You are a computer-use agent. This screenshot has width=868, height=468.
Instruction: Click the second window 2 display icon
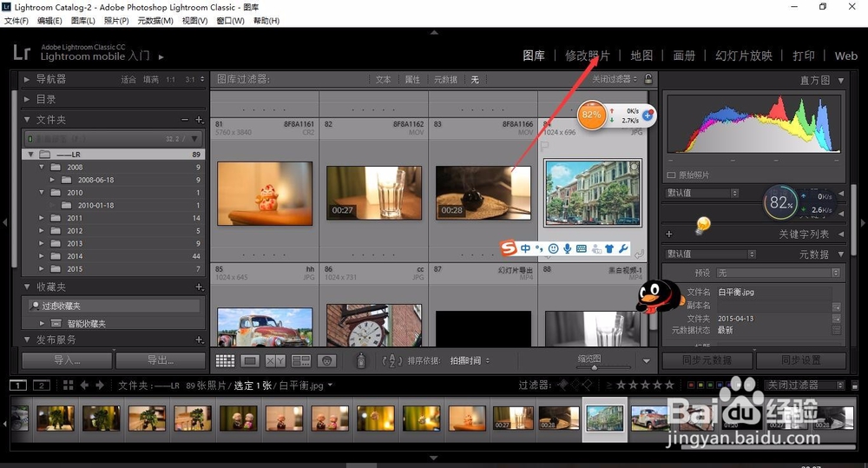coord(42,386)
